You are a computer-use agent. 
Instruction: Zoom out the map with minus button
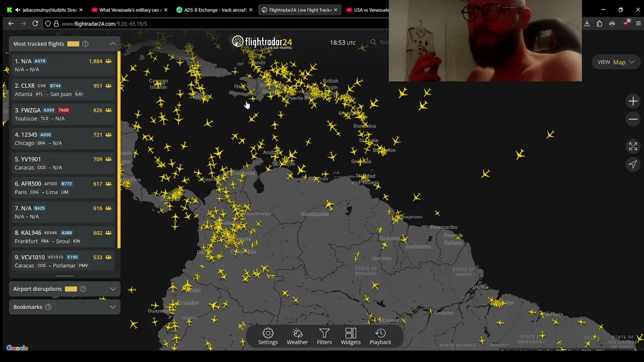coord(633,119)
